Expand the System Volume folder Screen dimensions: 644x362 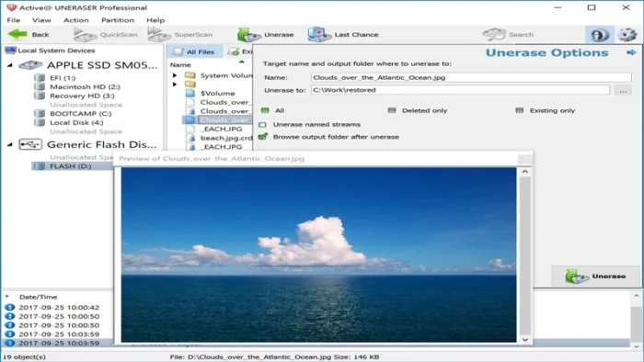[x=175, y=75]
